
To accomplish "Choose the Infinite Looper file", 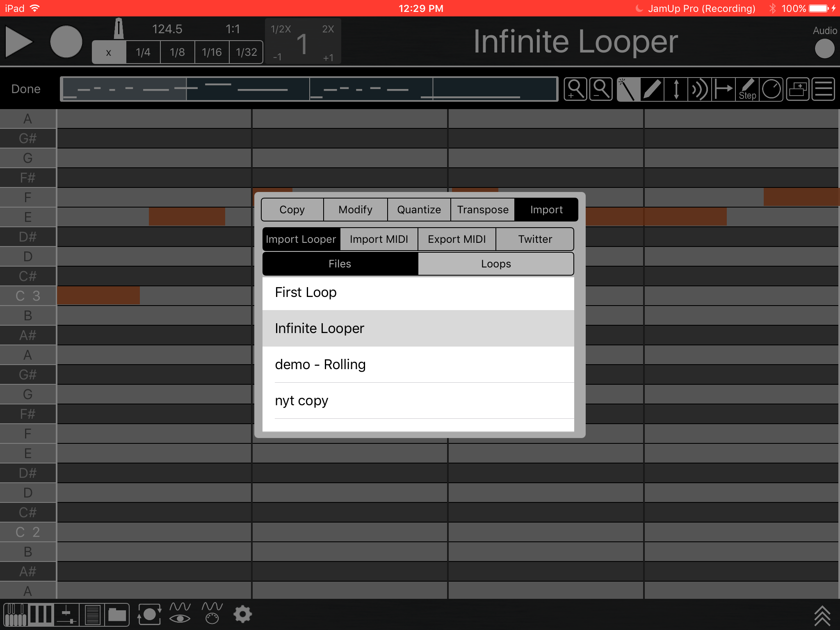I will [418, 329].
